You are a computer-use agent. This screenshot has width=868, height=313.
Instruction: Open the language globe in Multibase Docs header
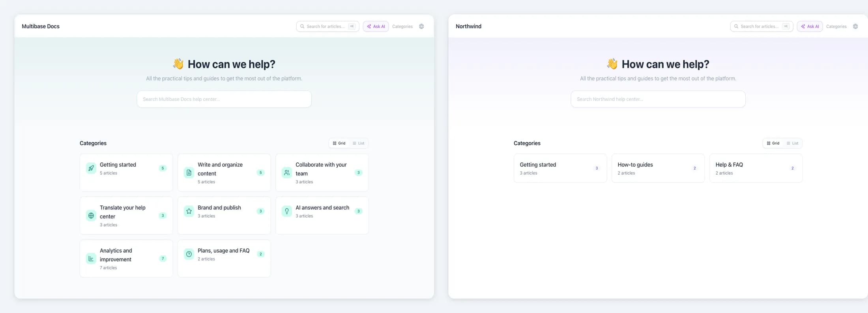(x=421, y=26)
